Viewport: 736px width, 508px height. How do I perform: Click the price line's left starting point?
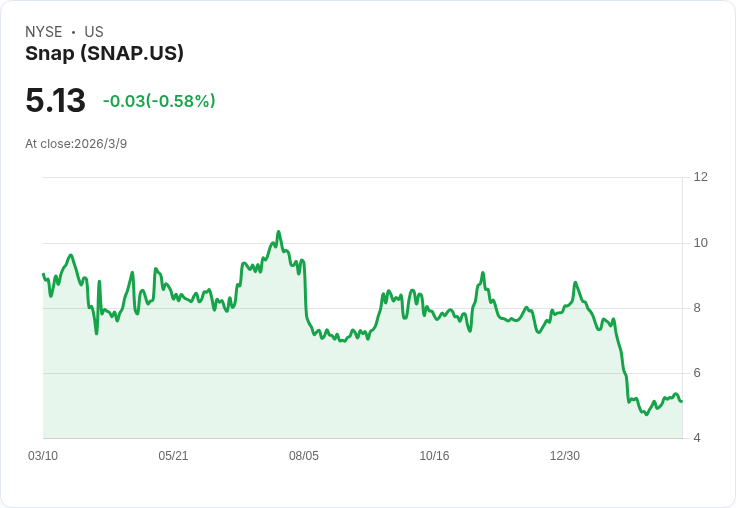(43, 273)
